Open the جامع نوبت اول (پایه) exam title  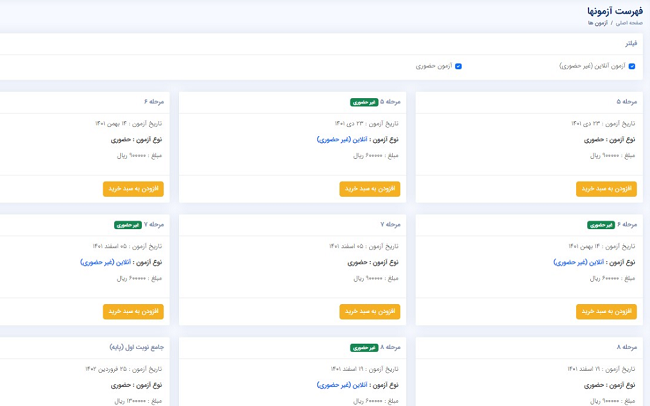click(137, 347)
